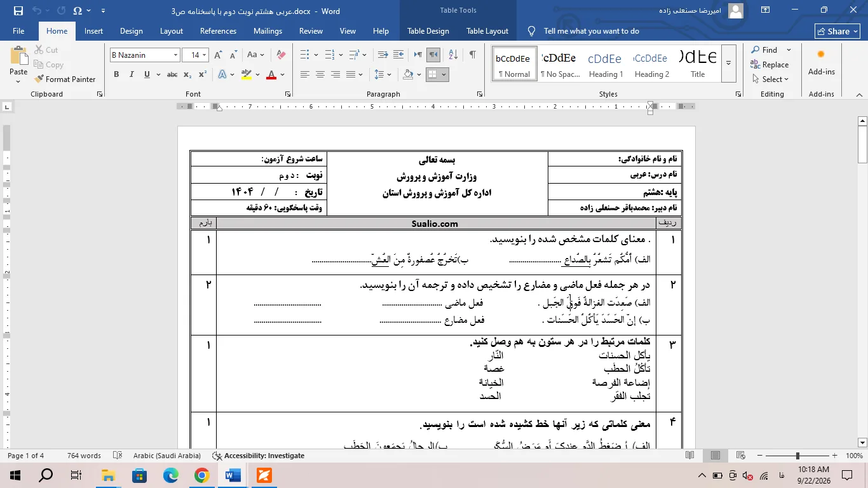The image size is (868, 488).
Task: Apply the yellow text highlight color
Action: click(247, 74)
